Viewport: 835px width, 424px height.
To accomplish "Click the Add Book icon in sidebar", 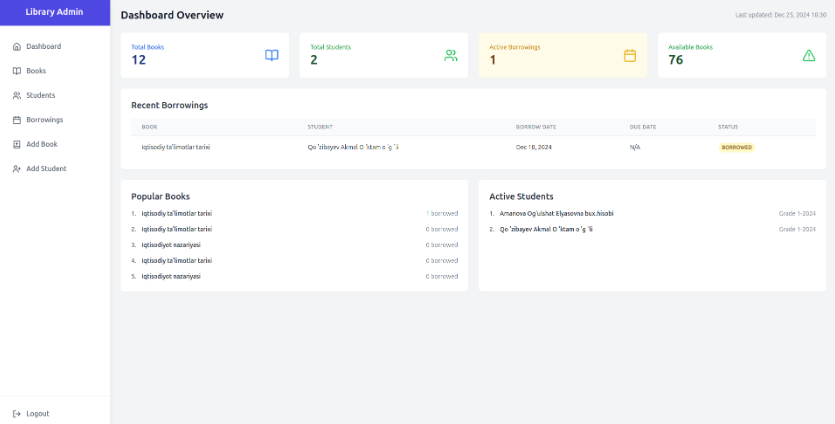I will (x=16, y=144).
